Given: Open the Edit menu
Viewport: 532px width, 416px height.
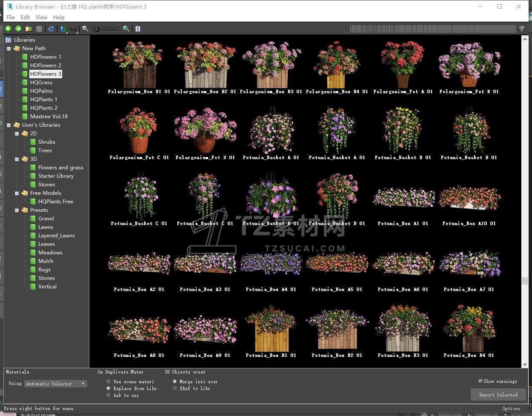Looking at the screenshot, I should (x=25, y=17).
